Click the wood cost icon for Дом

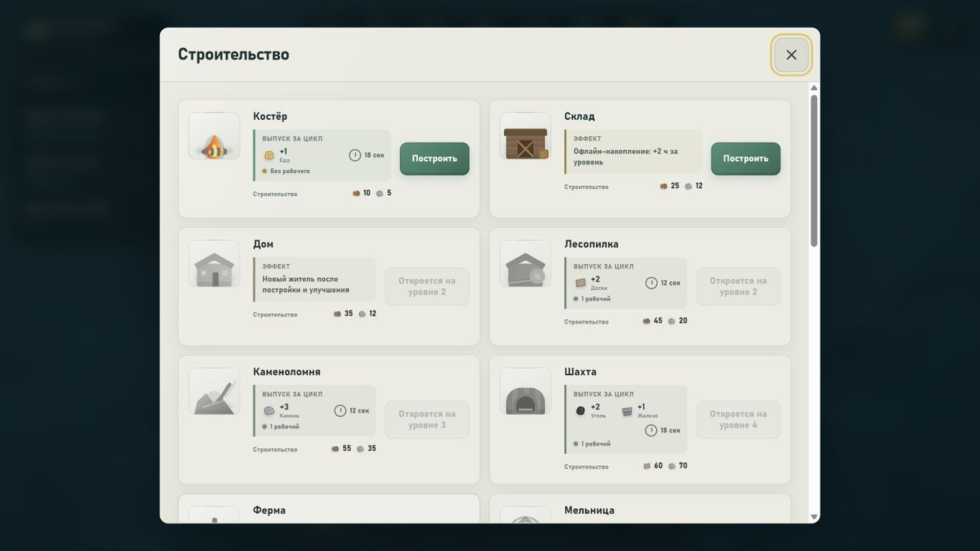click(x=337, y=314)
